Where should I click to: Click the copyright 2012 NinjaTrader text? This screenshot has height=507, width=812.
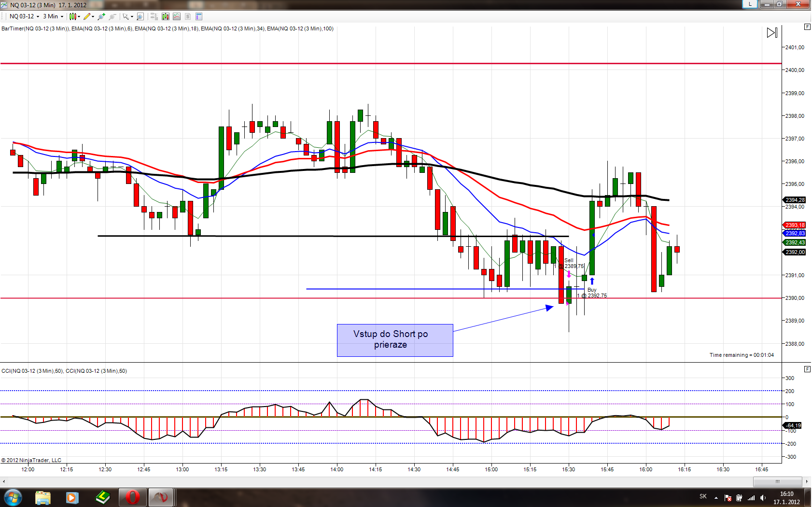31,460
